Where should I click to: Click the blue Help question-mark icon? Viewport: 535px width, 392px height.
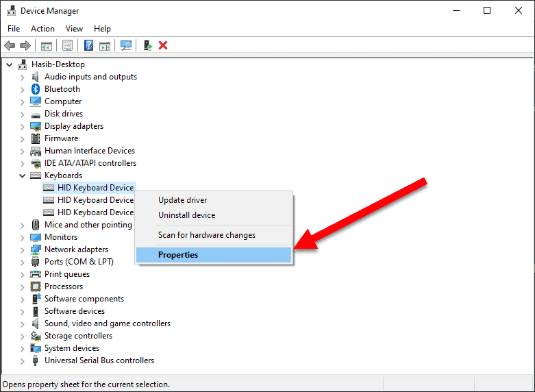pos(88,45)
